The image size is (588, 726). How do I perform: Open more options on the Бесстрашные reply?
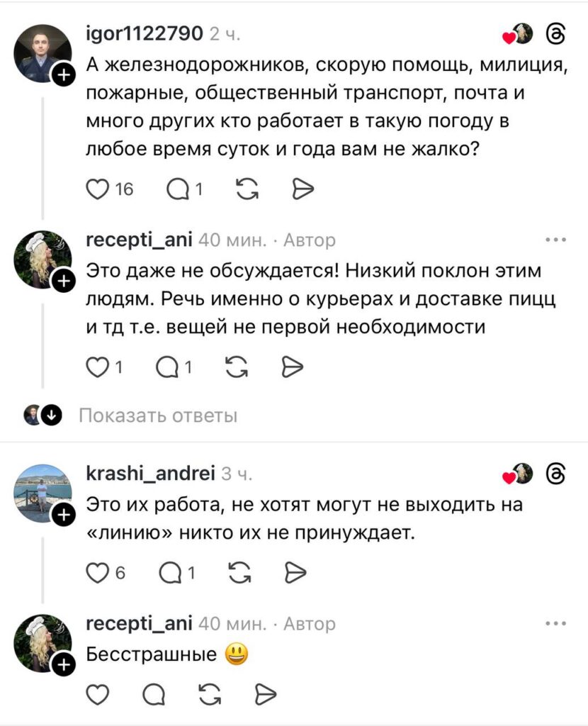pos(556,624)
